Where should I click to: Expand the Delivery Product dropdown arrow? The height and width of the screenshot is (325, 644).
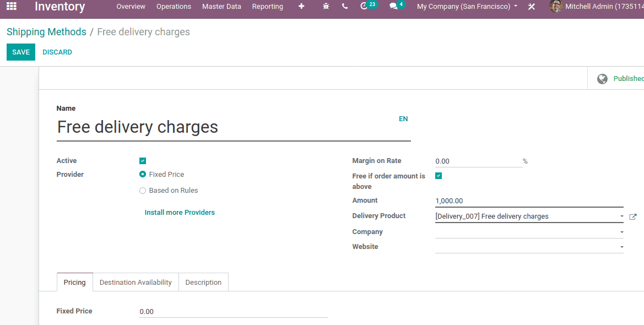click(620, 216)
